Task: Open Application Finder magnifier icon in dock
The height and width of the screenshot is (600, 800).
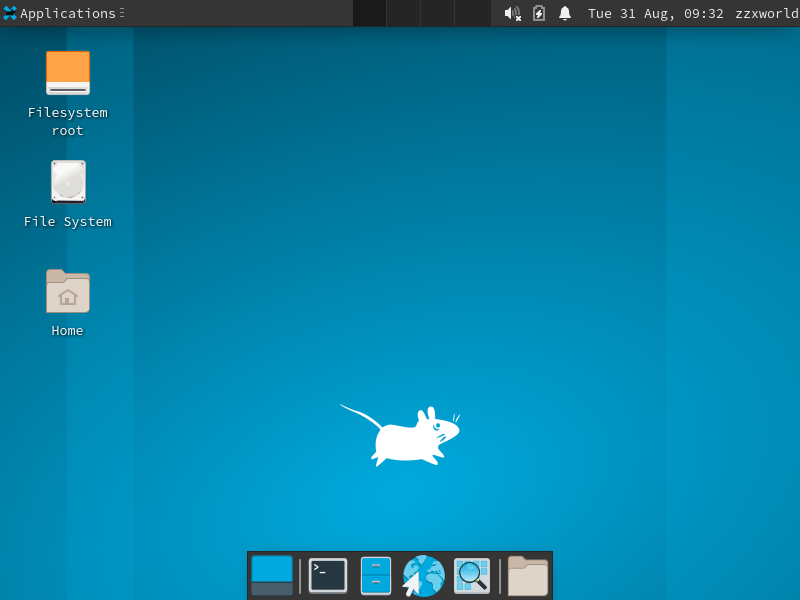Action: [471, 576]
